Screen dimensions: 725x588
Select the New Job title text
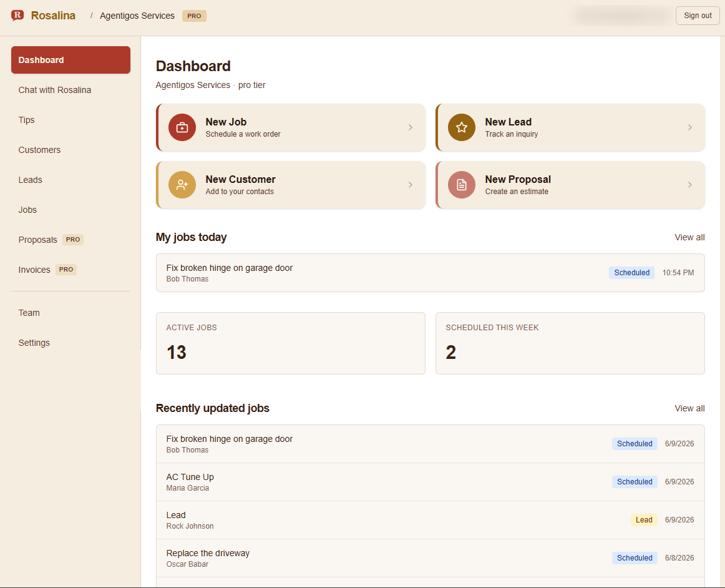(226, 122)
